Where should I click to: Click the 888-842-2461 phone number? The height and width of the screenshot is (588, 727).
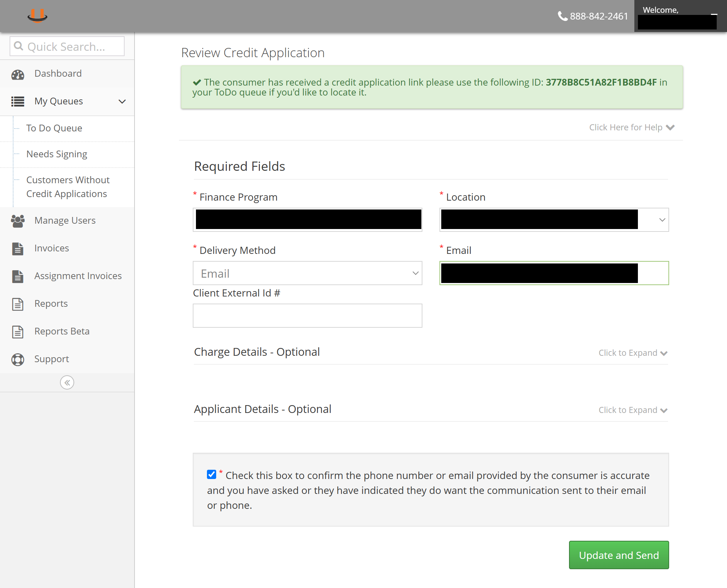tap(599, 16)
